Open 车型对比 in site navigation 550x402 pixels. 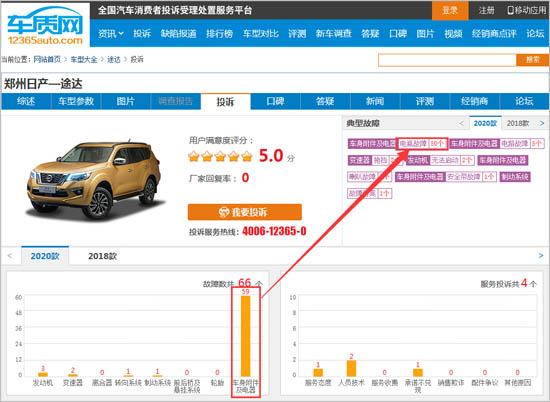tap(261, 34)
